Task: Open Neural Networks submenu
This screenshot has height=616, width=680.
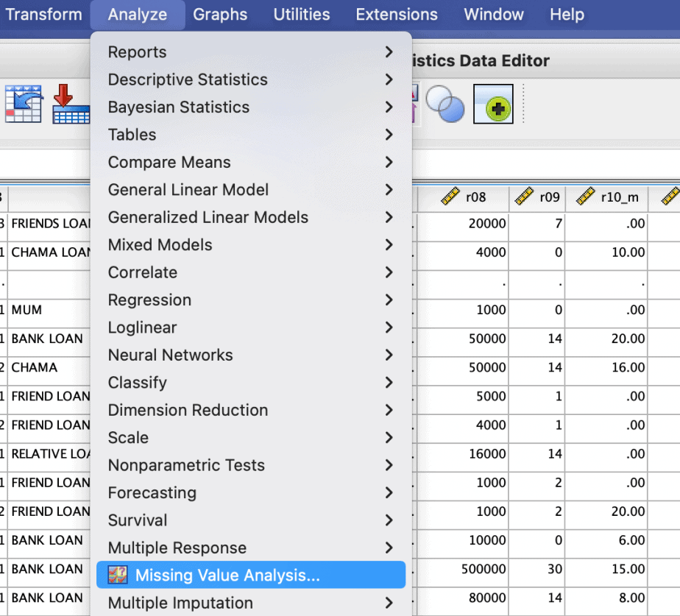Action: 251,355
